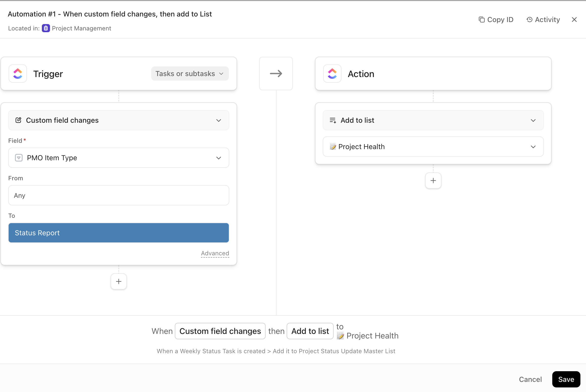Click the Project Management doc icon
This screenshot has width=586, height=392.
pyautogui.click(x=45, y=28)
